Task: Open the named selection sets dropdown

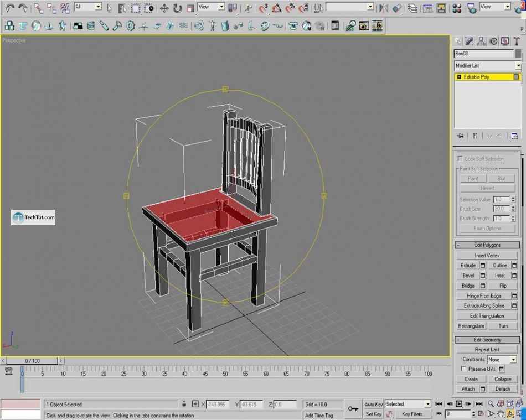Action: click(349, 7)
